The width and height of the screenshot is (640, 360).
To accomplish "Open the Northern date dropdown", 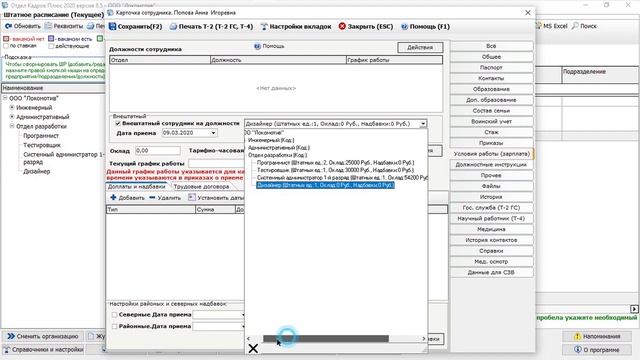I will pos(242,315).
